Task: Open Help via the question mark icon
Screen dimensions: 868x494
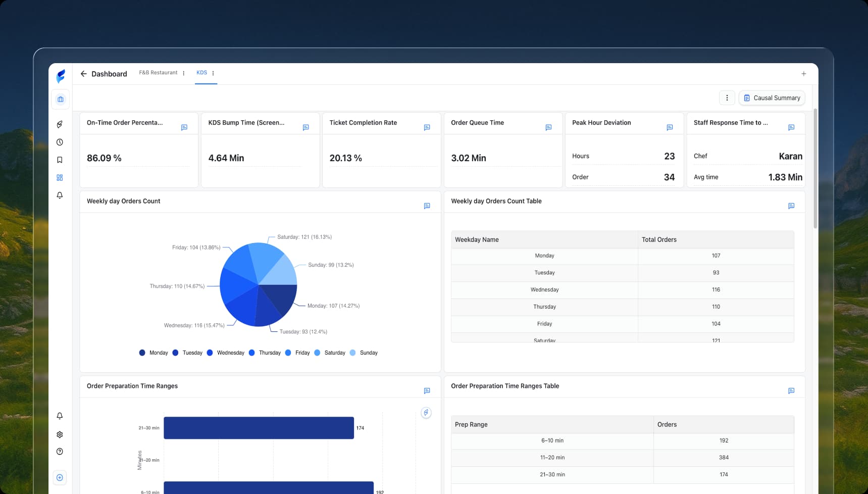Action: pyautogui.click(x=60, y=452)
